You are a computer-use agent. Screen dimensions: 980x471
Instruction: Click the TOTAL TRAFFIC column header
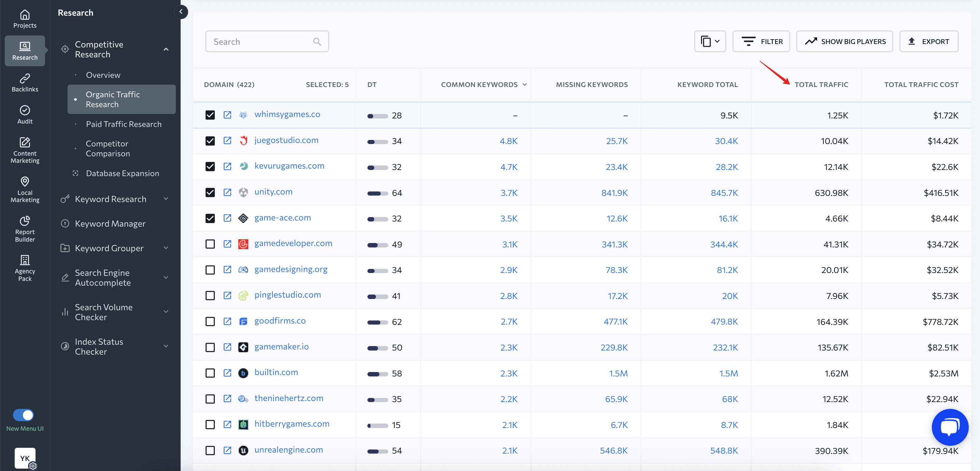(821, 84)
